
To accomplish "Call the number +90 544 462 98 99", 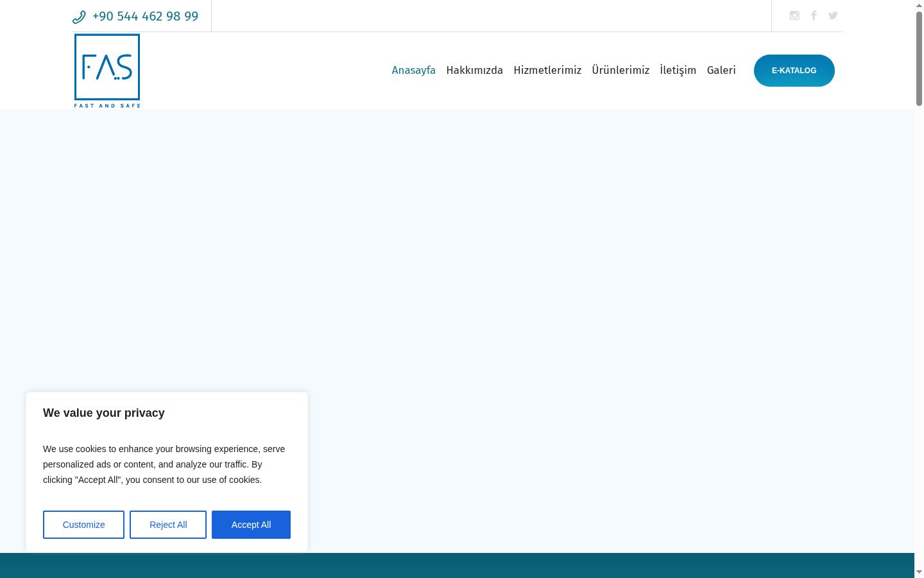I will point(145,16).
